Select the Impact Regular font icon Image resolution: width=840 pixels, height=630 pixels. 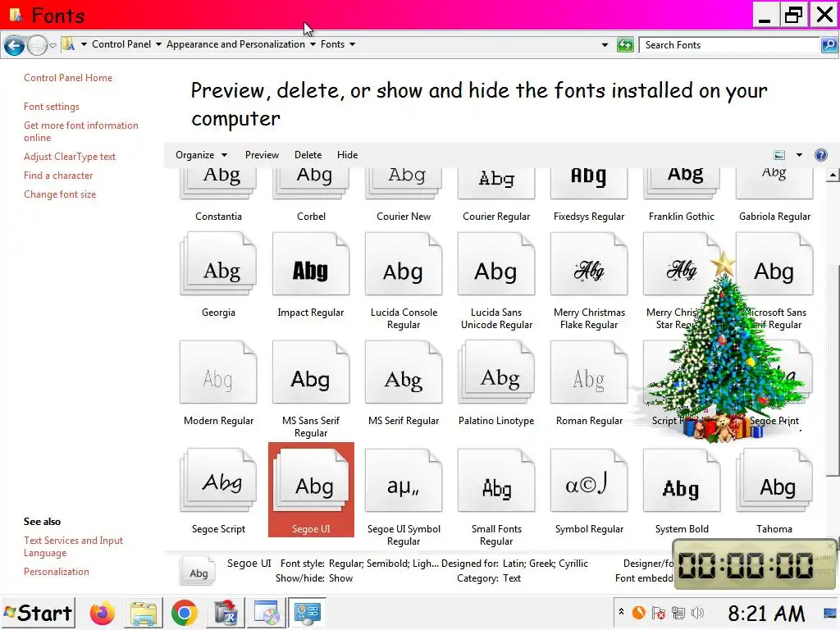311,263
